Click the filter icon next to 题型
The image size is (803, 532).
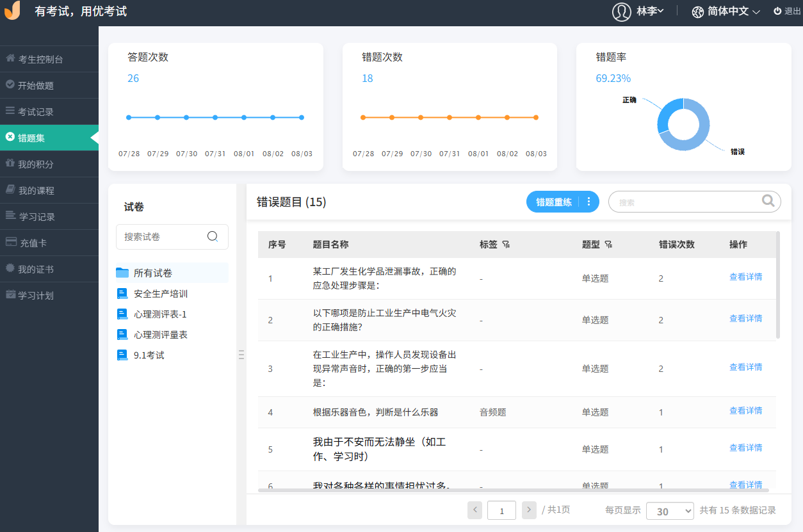[608, 245]
